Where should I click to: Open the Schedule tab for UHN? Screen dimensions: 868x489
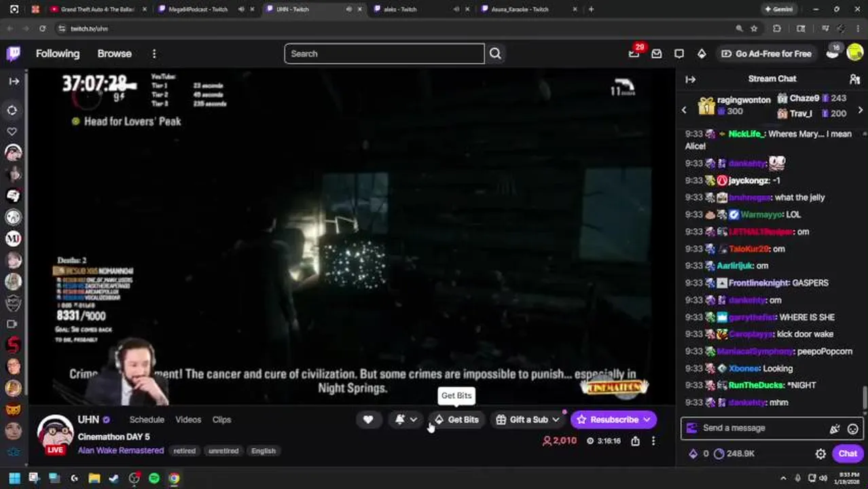click(147, 420)
